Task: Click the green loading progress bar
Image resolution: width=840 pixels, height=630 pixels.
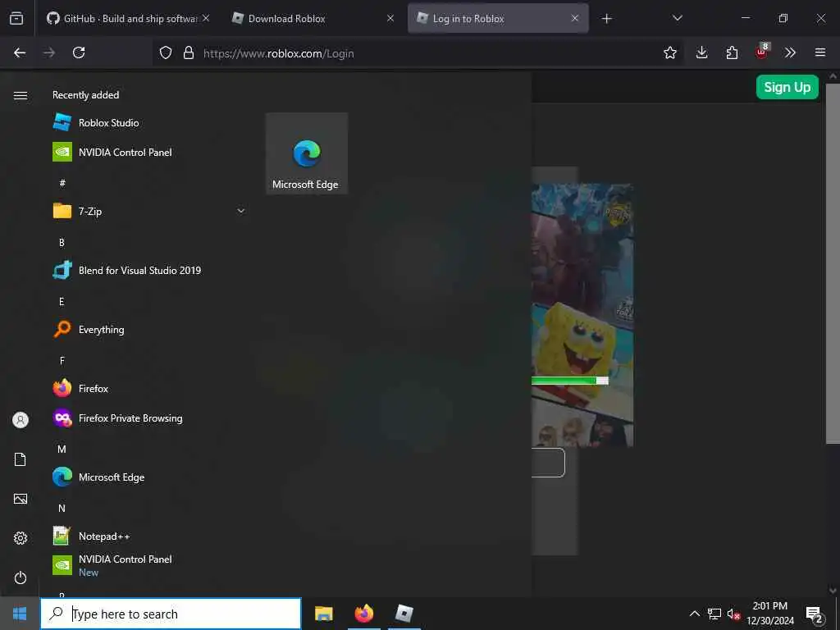Action: pos(569,381)
